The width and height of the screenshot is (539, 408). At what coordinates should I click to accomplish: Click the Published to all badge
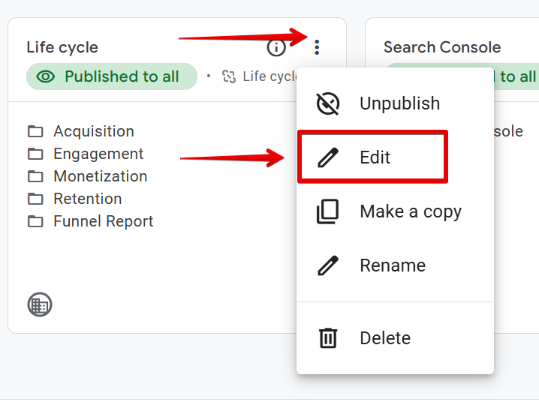[112, 76]
